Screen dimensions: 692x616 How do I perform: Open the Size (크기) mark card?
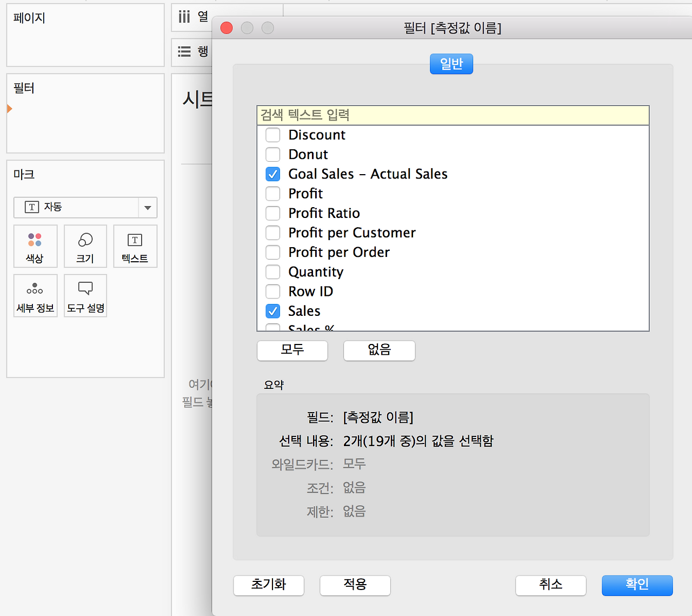click(85, 246)
